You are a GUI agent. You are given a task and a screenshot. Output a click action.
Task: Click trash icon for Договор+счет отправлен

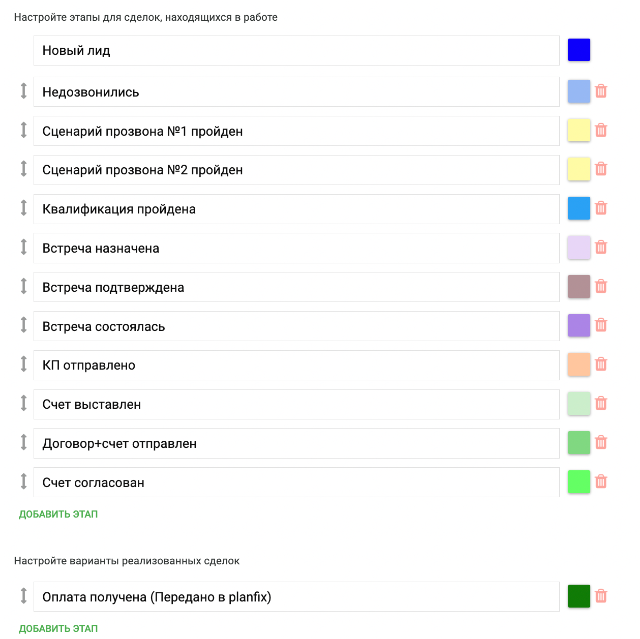601,443
